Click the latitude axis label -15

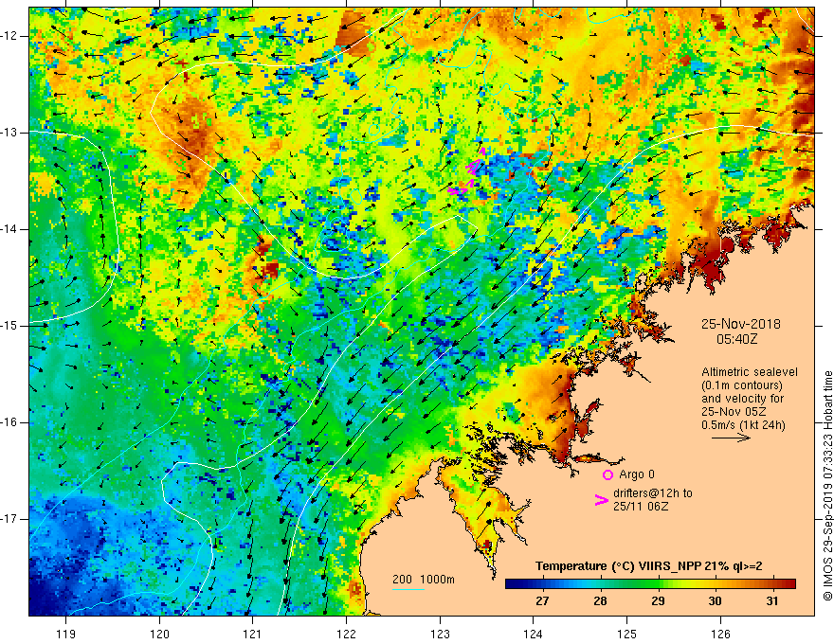click(9, 326)
